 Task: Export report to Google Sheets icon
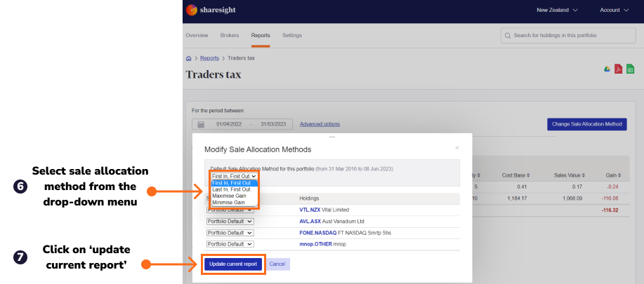630,69
